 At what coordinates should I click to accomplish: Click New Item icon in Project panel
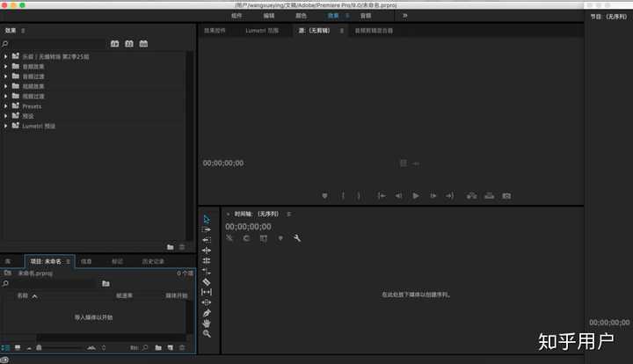pos(171,347)
